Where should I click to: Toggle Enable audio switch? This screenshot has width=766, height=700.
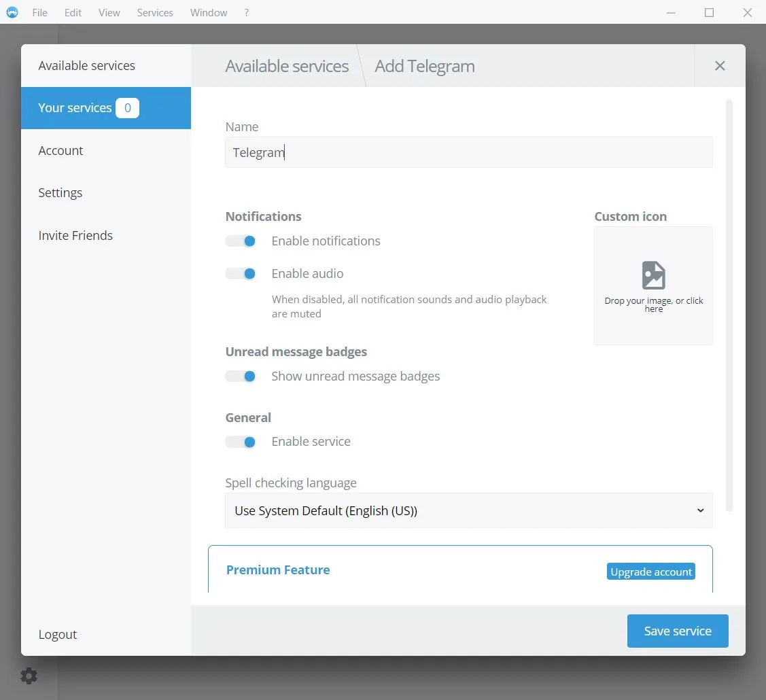click(x=241, y=274)
